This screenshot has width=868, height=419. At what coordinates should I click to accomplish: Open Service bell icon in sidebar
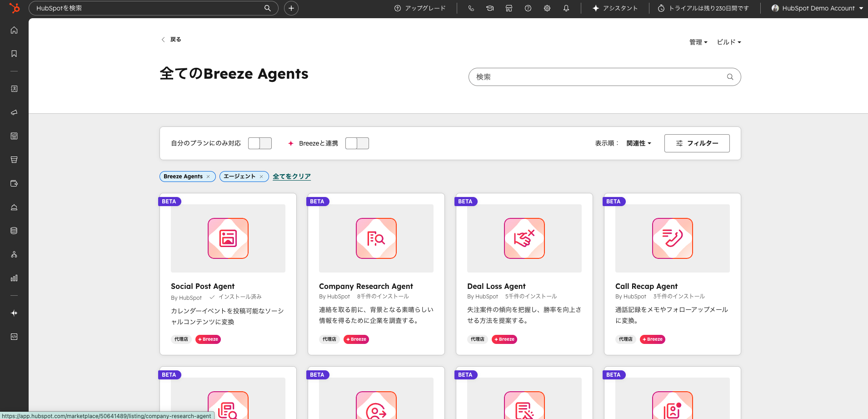click(14, 207)
